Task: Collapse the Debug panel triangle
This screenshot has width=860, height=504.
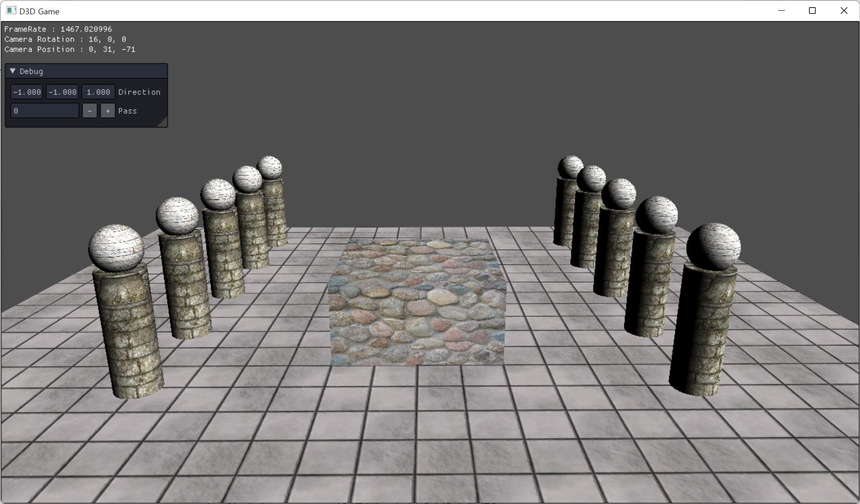Action: click(x=13, y=71)
